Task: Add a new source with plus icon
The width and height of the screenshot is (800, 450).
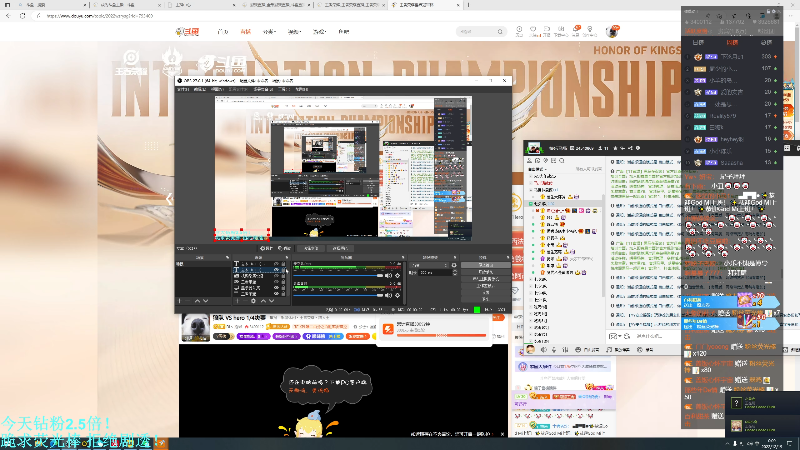Action: coord(237,301)
